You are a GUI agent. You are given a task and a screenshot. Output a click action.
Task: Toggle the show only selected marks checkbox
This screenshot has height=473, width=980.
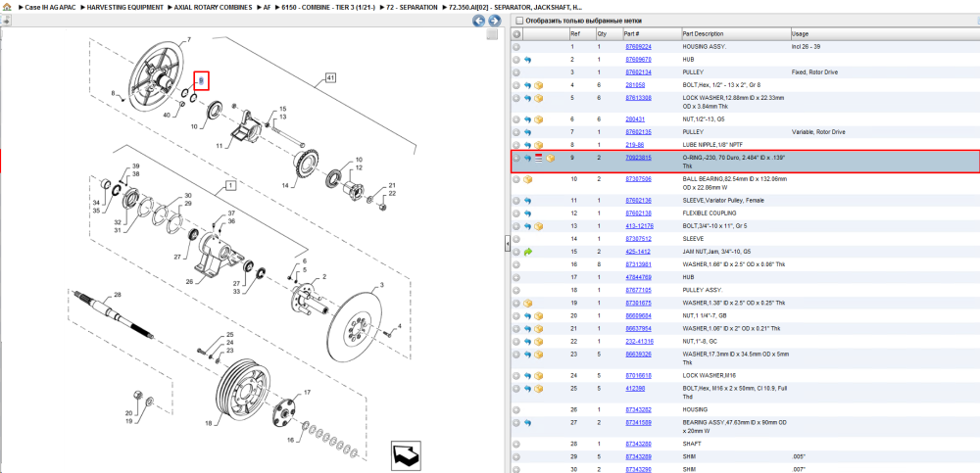coord(518,21)
